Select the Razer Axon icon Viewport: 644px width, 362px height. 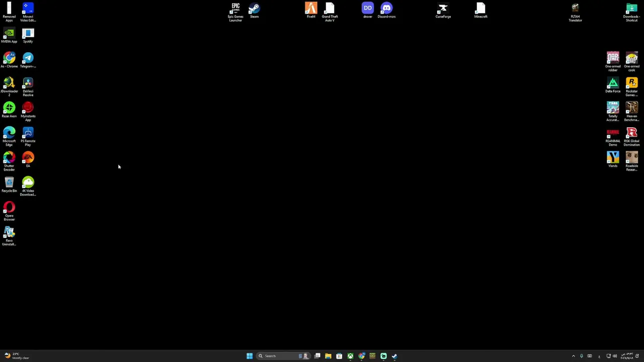point(9,110)
